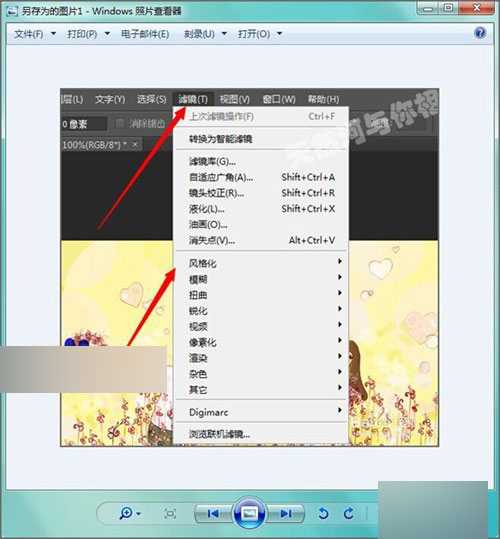The image size is (500, 539).
Task: Expand the 锐化 submenu arrow
Action: click(x=340, y=309)
